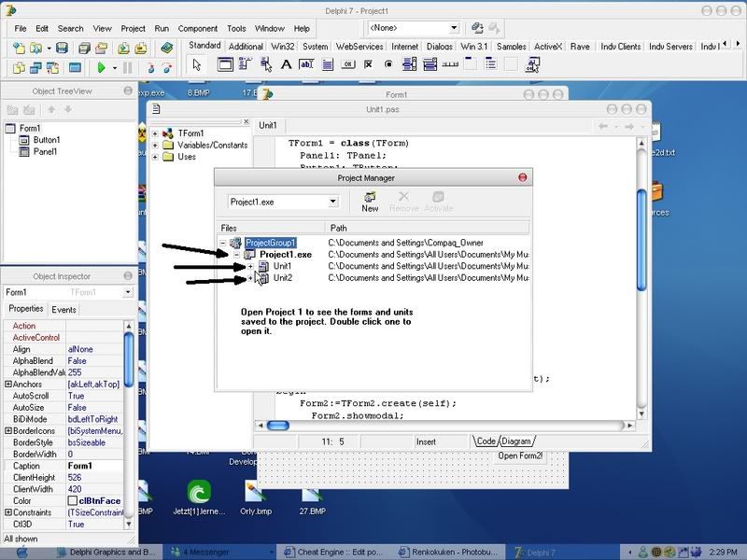The width and height of the screenshot is (747, 560).
Task: Expand the Anchors property in Object Inspector
Action: tap(8, 385)
